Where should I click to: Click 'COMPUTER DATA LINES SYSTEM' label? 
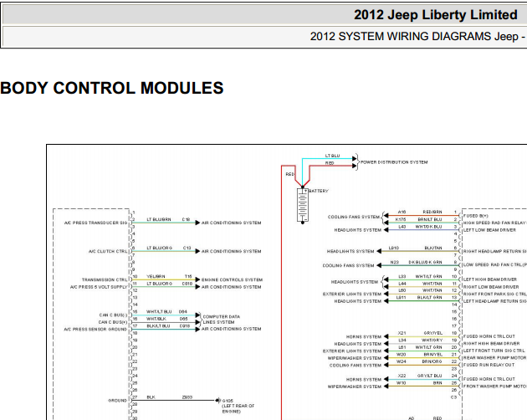click(221, 319)
